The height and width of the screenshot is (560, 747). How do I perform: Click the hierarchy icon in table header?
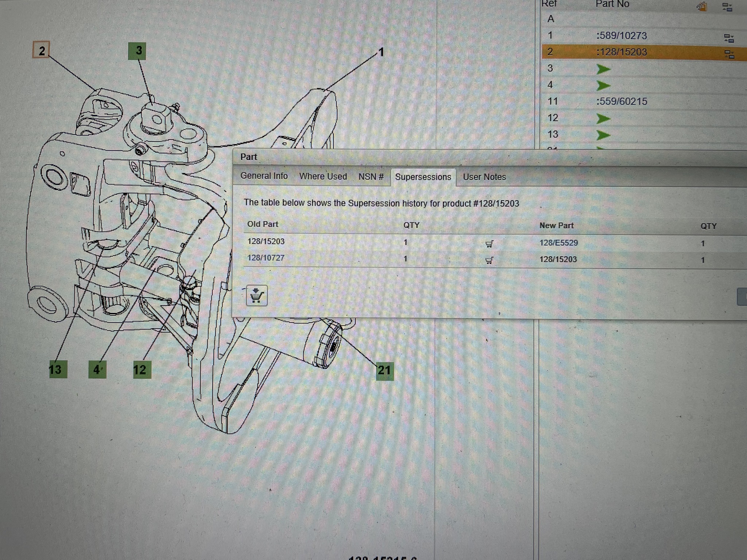click(x=727, y=7)
